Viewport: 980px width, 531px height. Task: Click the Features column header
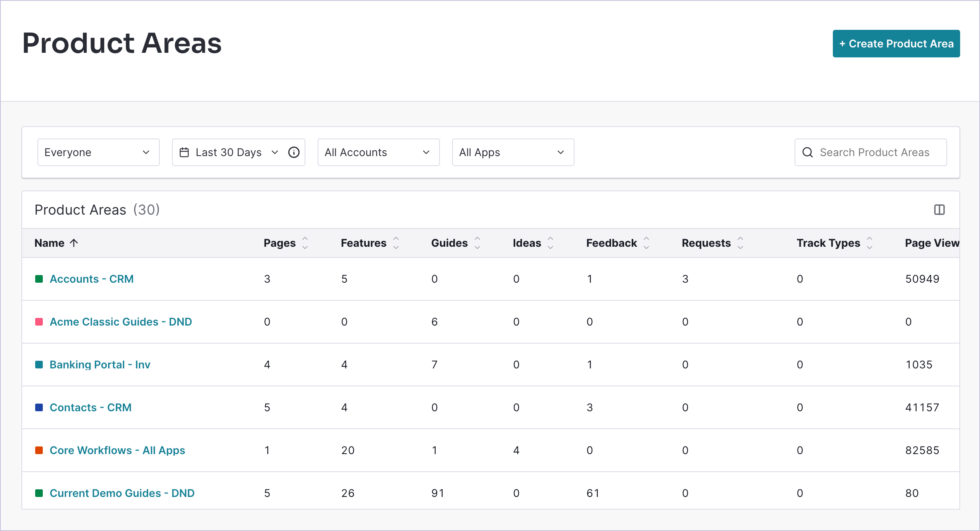tap(363, 243)
